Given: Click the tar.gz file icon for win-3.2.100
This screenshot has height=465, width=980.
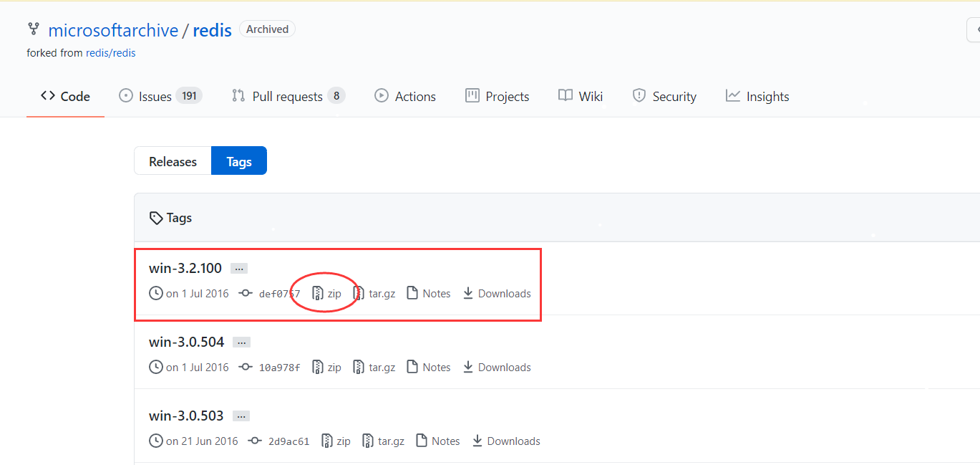Looking at the screenshot, I should pyautogui.click(x=359, y=293).
